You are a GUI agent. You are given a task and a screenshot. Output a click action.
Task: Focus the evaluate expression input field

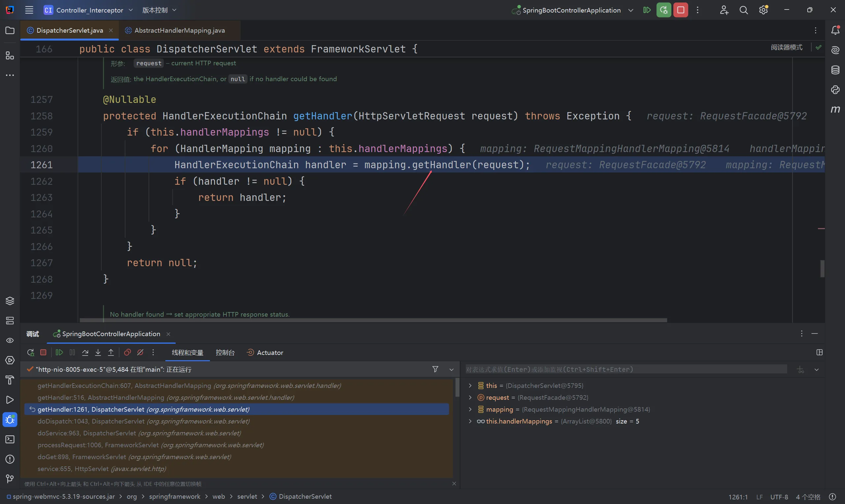pyautogui.click(x=626, y=369)
